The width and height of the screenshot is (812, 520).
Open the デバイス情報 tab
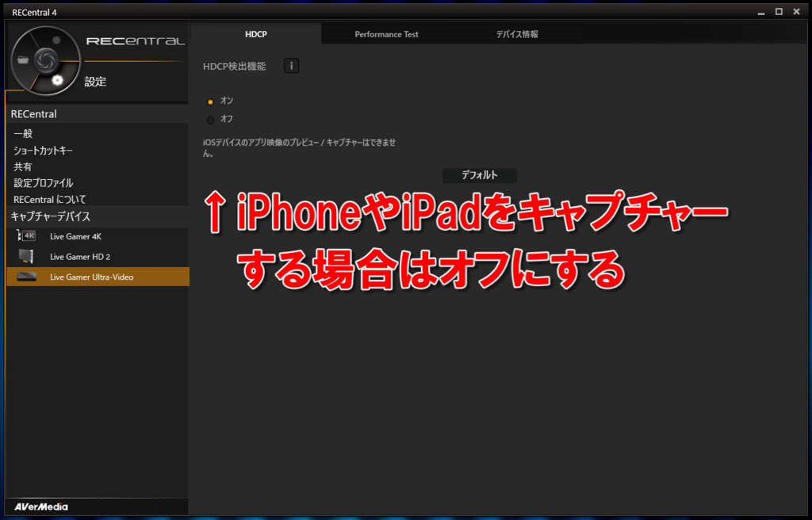click(516, 33)
